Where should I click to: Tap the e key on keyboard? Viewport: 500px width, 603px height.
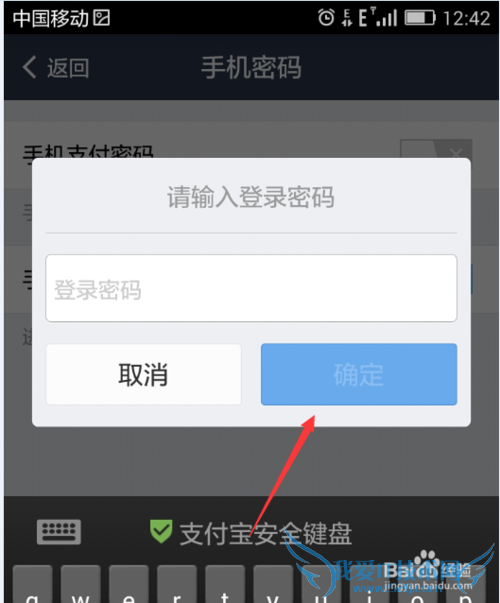coord(128,584)
